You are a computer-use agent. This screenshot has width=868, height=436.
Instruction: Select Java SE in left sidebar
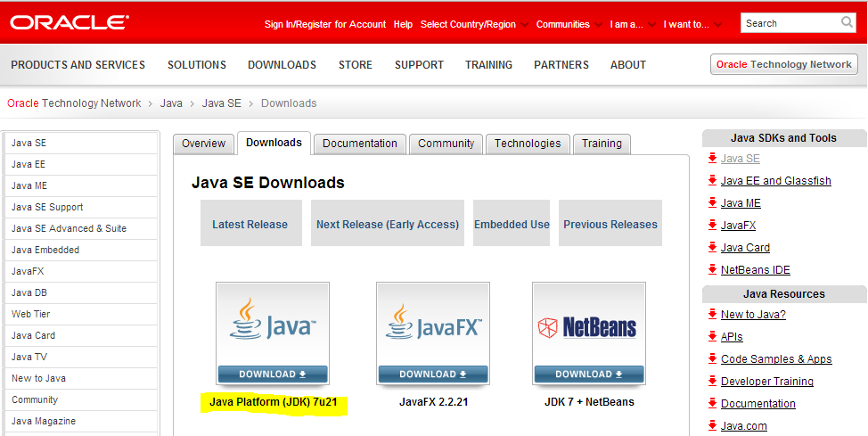click(81, 143)
